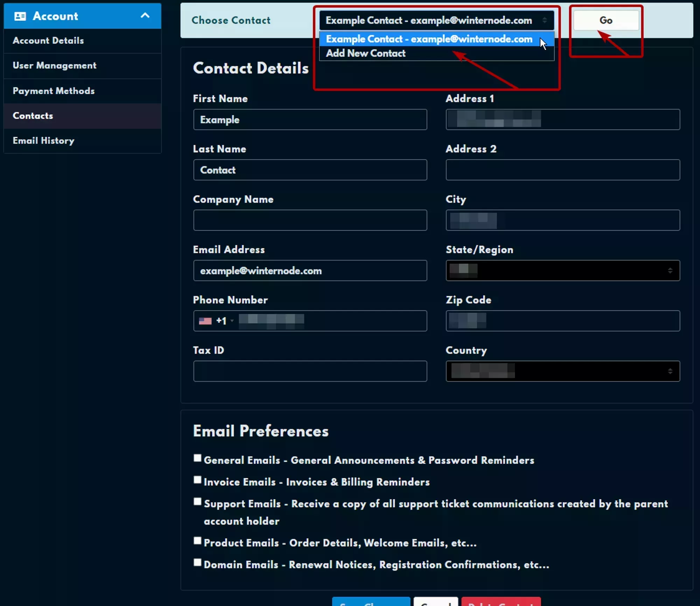
Task: Click the red Delete Contact button
Action: pyautogui.click(x=500, y=603)
